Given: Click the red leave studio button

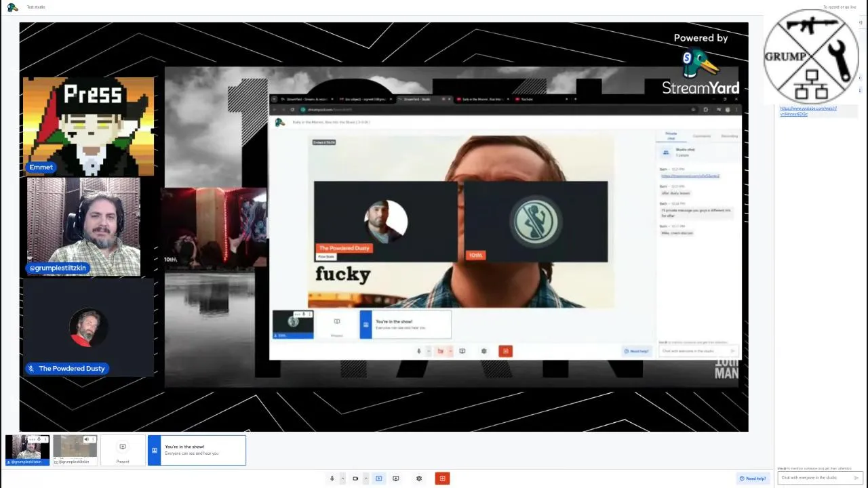Looking at the screenshot, I should coord(442,479).
